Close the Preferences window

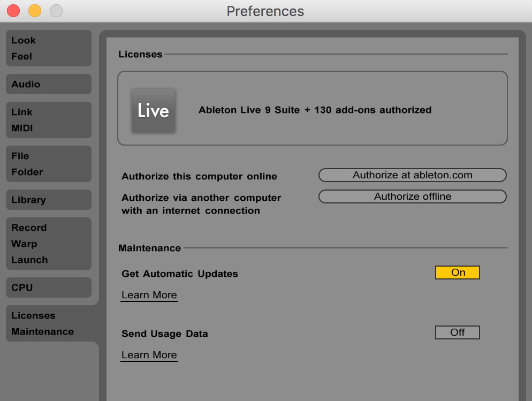point(13,11)
